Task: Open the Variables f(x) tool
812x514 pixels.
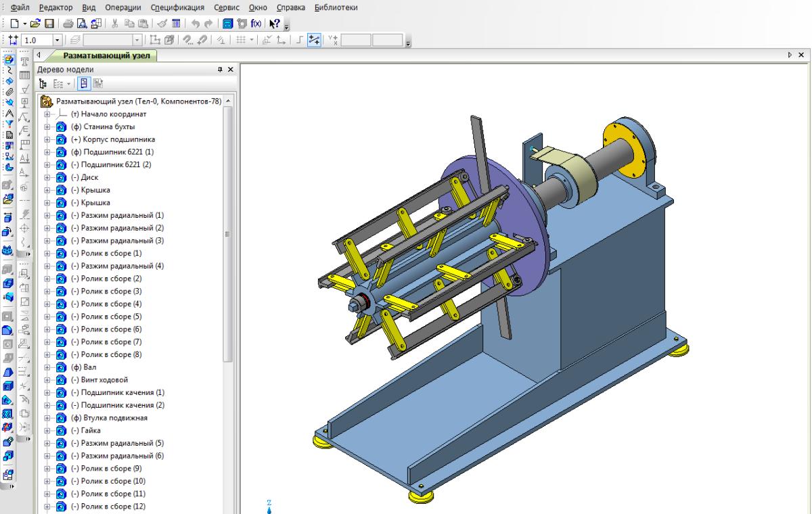Action: tap(256, 24)
